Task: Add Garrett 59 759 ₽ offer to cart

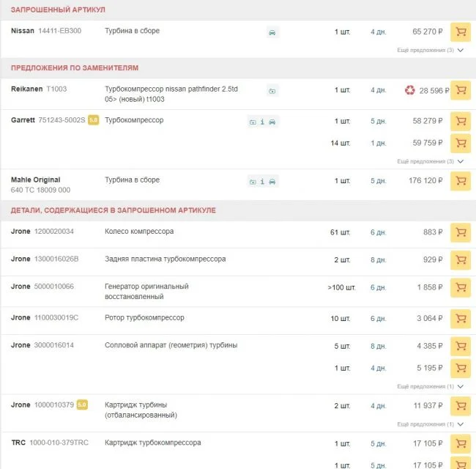Action: click(460, 143)
